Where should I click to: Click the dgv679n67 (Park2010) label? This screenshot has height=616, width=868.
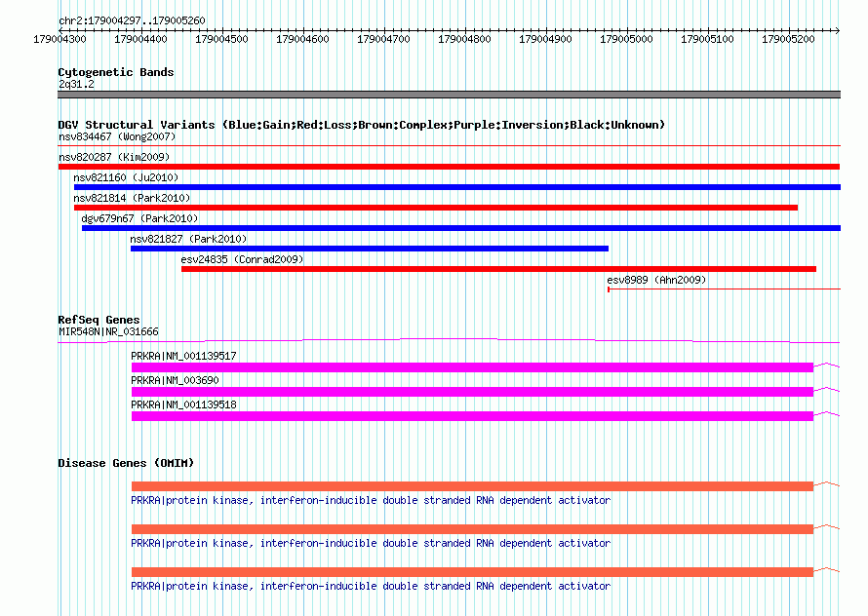click(139, 218)
